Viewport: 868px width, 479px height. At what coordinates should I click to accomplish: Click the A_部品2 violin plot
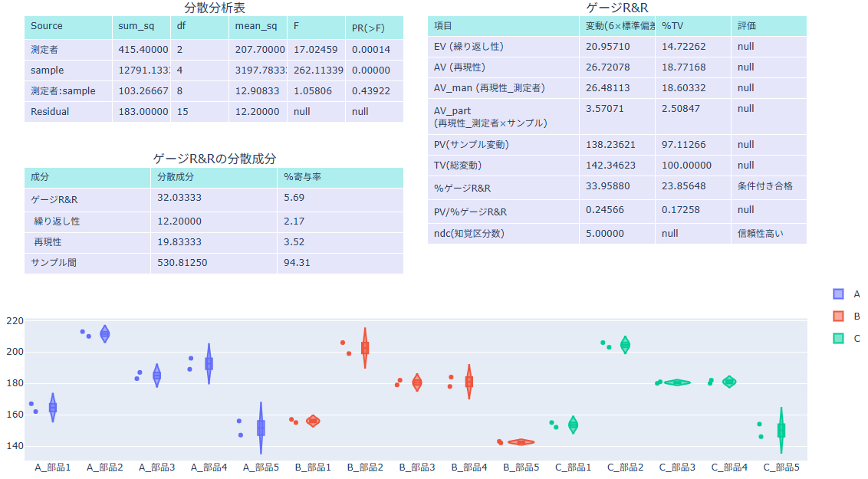pos(105,334)
